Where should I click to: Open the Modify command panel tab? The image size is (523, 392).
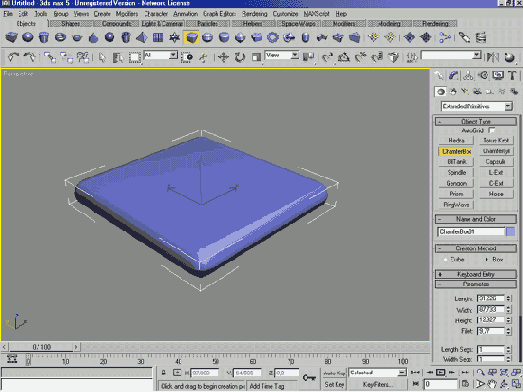[453, 76]
